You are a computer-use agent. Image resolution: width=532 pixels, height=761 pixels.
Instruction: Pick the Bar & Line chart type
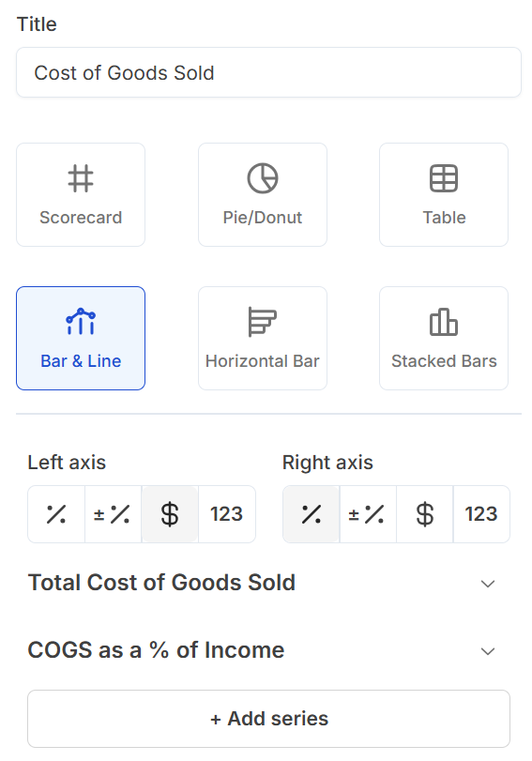(x=81, y=339)
